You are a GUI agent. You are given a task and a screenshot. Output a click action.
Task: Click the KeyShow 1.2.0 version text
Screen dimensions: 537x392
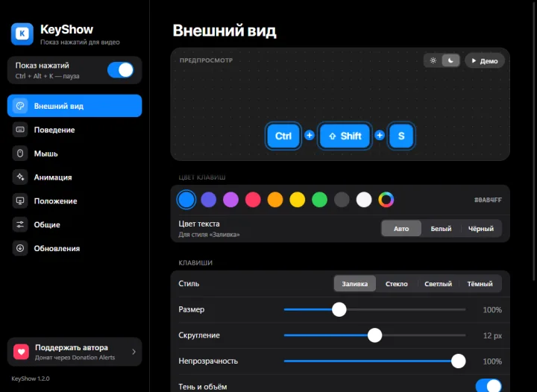click(x=31, y=379)
